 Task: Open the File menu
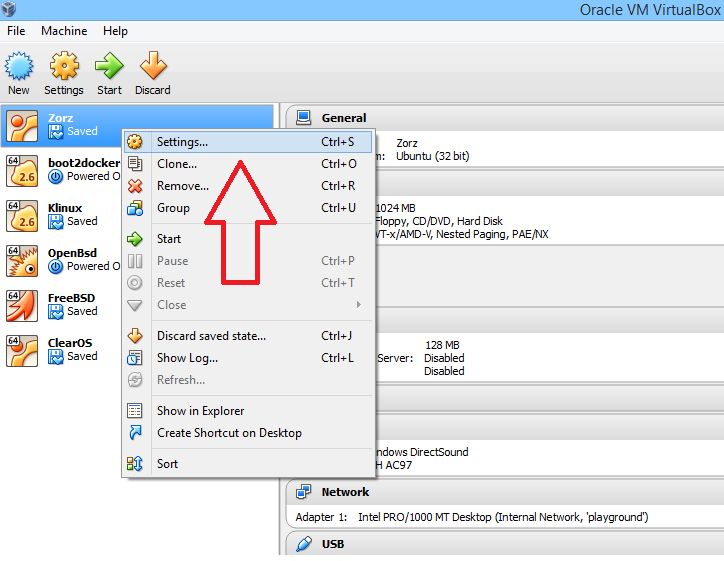16,31
